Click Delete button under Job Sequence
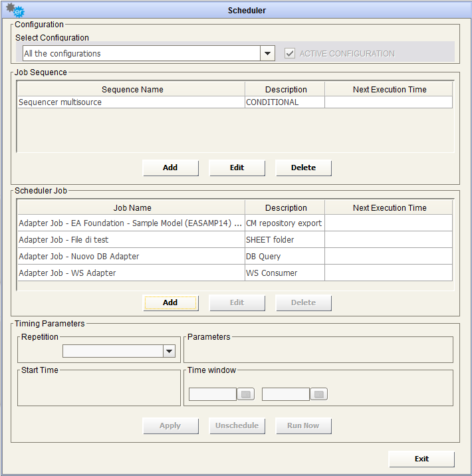The width and height of the screenshot is (472, 476). [303, 168]
